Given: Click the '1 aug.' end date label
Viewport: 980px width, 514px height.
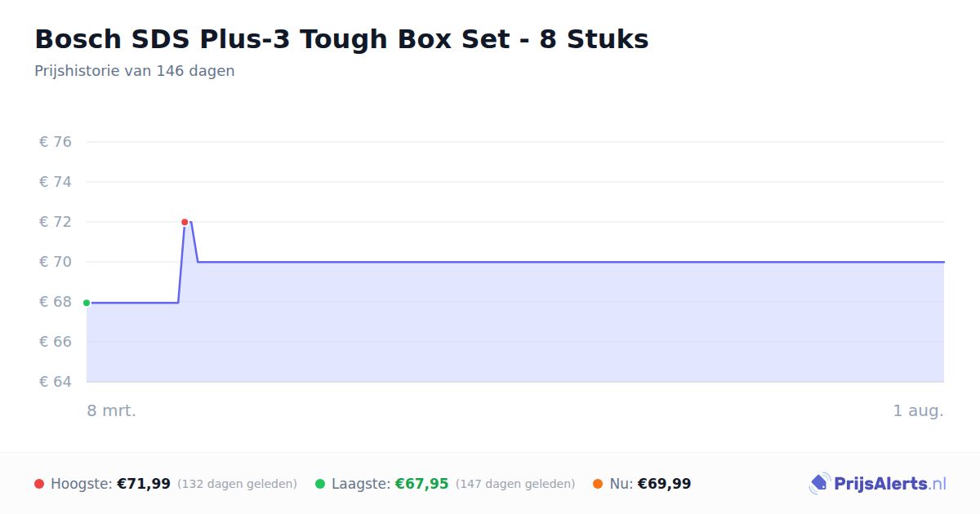Looking at the screenshot, I should pyautogui.click(x=918, y=410).
